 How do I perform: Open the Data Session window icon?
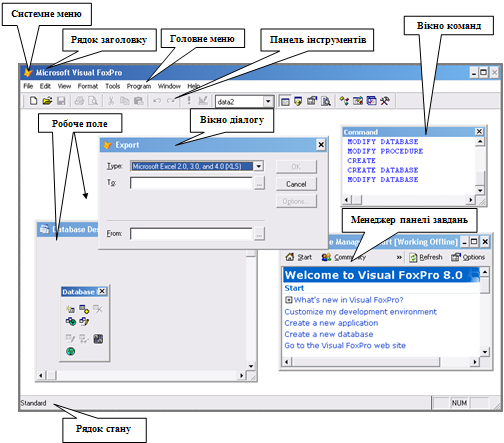[x=298, y=101]
